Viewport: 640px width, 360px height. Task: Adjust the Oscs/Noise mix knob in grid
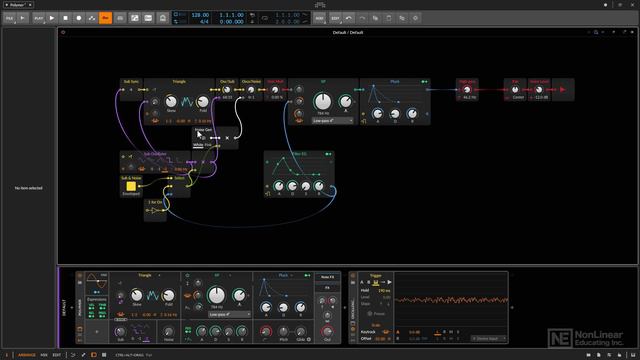click(251, 90)
